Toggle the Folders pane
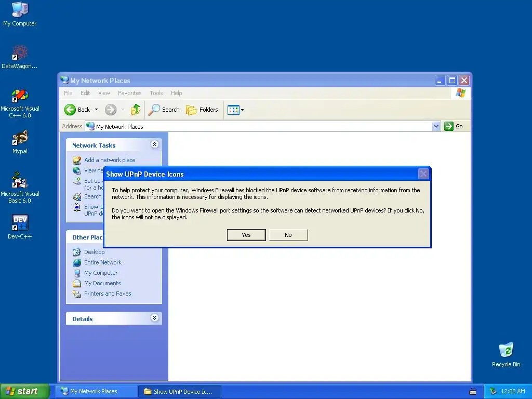This screenshot has width=532, height=399. click(202, 110)
